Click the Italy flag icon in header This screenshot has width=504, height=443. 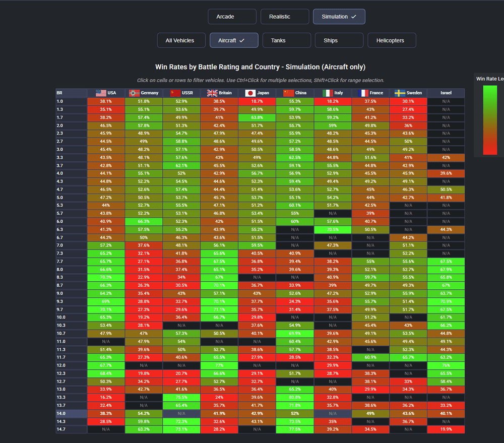click(328, 93)
